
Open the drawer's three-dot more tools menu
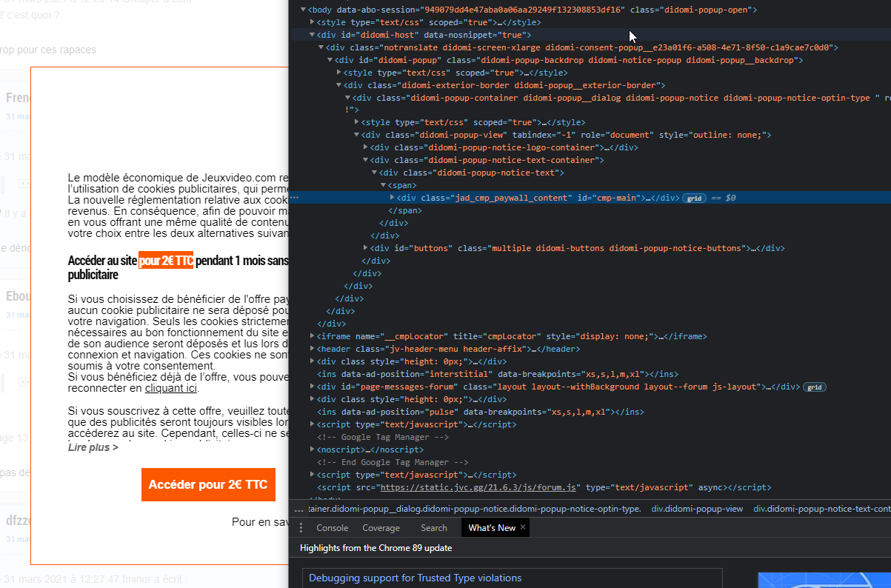301,528
